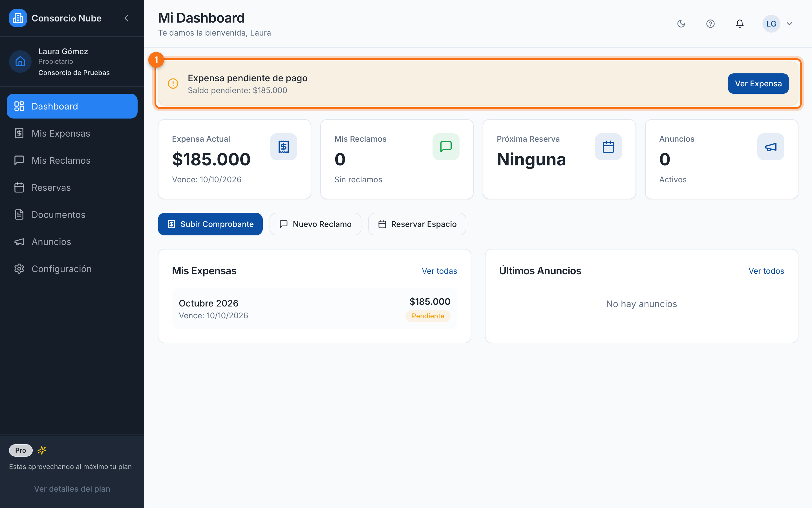
Task: Toggle dark mode with the moon icon
Action: 681,23
